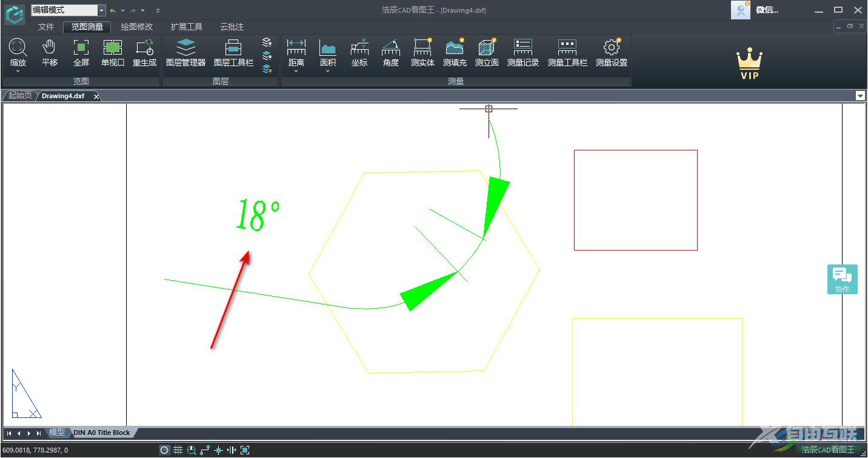Choose the 测实体 measure entity tool

pos(422,52)
